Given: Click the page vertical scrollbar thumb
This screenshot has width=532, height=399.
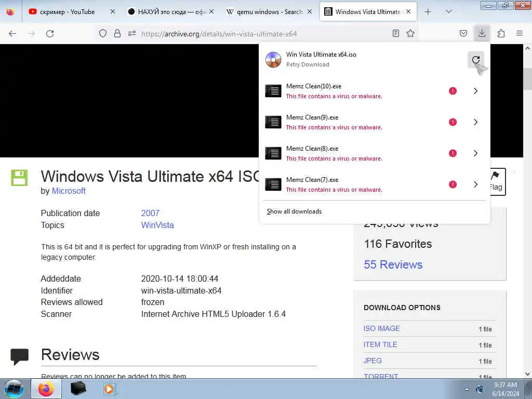Looking at the screenshot, I should [528, 78].
